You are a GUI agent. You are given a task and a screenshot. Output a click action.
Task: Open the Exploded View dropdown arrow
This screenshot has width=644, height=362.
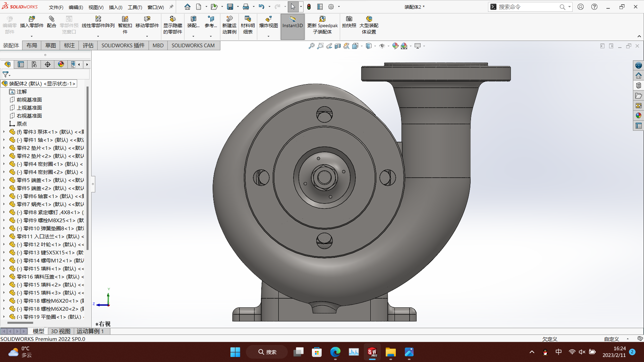pyautogui.click(x=268, y=36)
